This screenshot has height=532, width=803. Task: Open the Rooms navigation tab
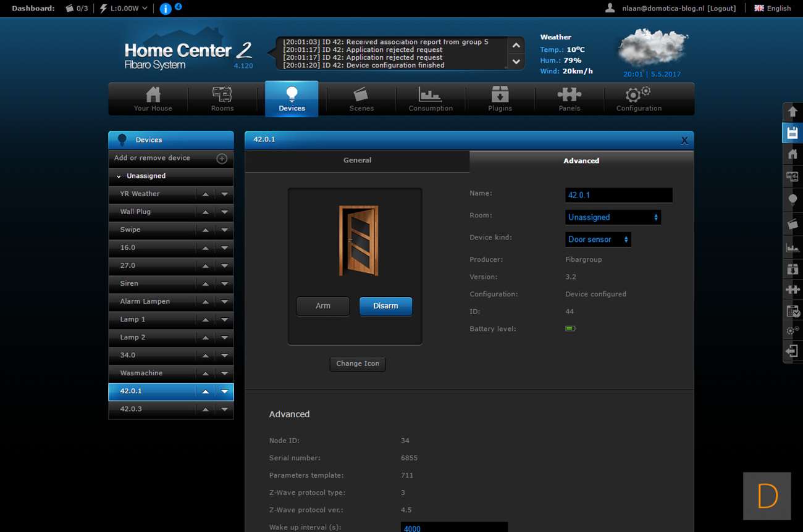pos(222,99)
